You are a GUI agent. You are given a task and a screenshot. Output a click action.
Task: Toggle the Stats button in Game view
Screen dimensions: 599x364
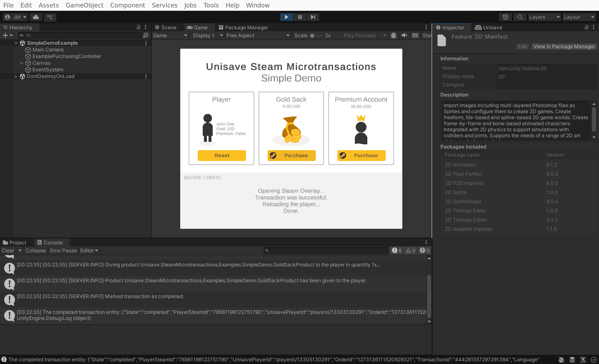(426, 36)
